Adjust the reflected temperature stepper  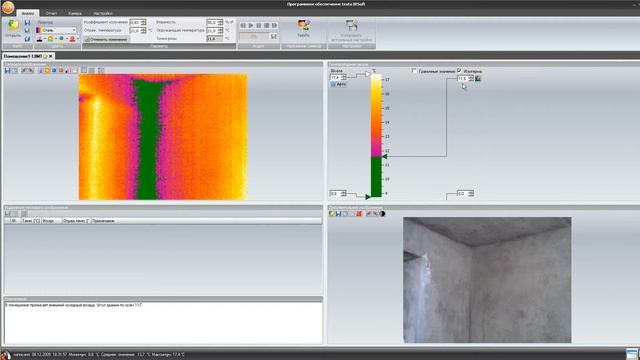(144, 31)
